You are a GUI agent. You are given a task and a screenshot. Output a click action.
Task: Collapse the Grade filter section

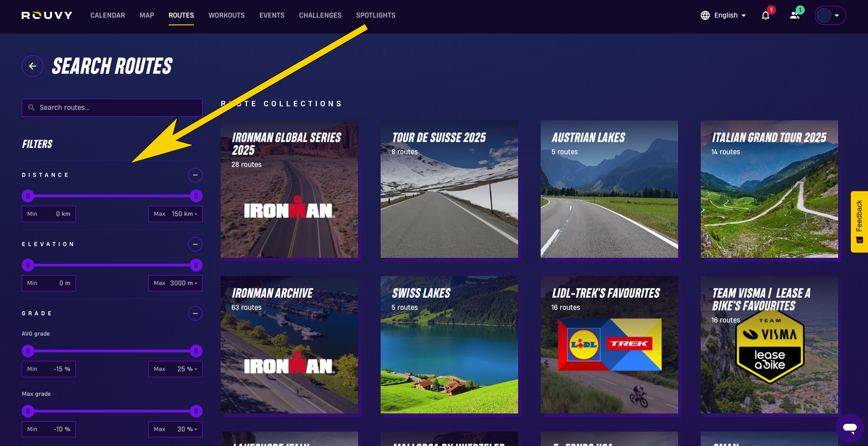click(x=195, y=313)
